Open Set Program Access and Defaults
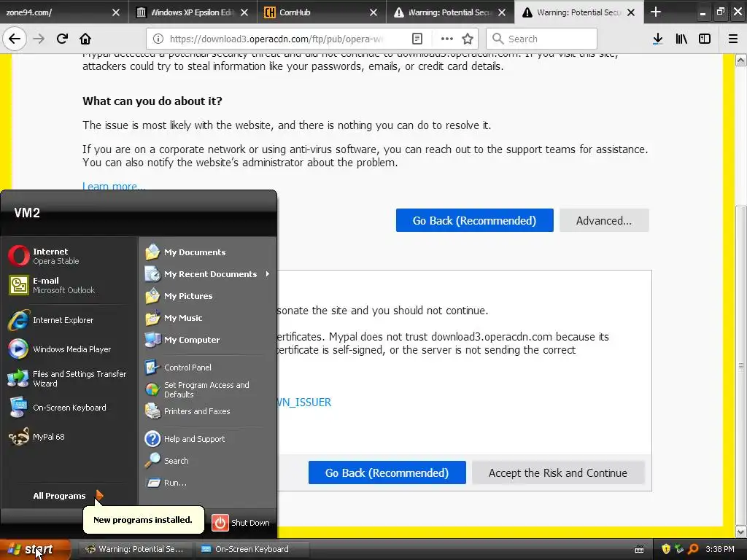 pos(207,389)
